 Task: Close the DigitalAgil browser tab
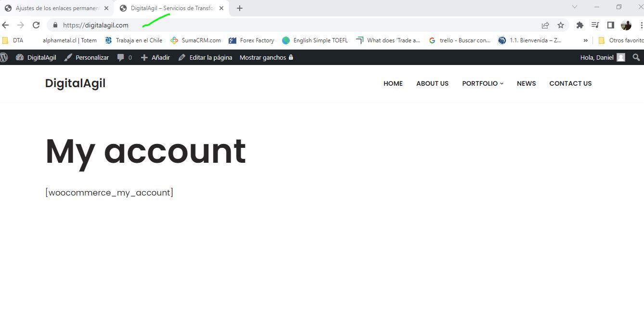[221, 8]
